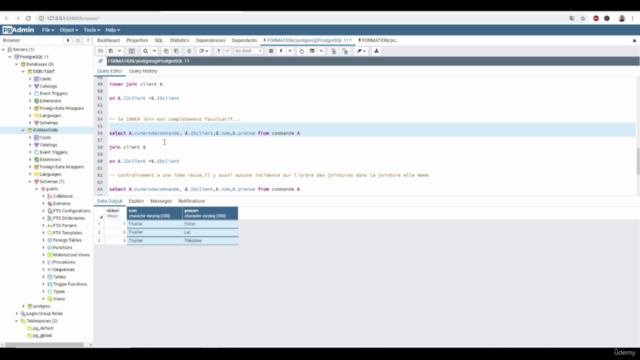Open the Find options dropdown arrow
Viewport: 640px width, 360px height.
154,51
